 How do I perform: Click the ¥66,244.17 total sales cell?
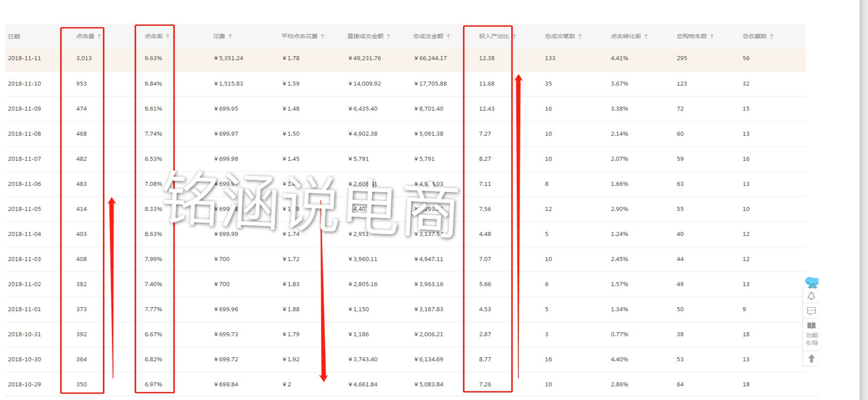pos(430,58)
